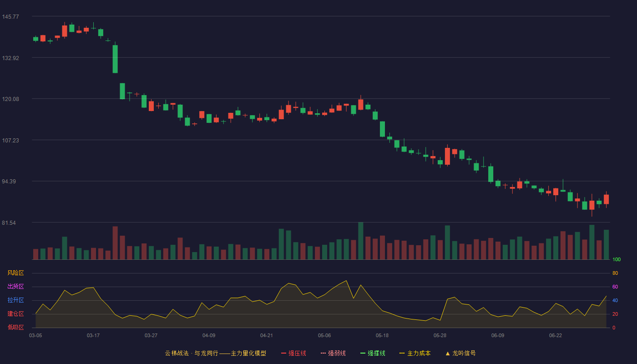The height and width of the screenshot is (364, 637).
Task: Click the green 100 indicator scale label
Action: pos(617,260)
